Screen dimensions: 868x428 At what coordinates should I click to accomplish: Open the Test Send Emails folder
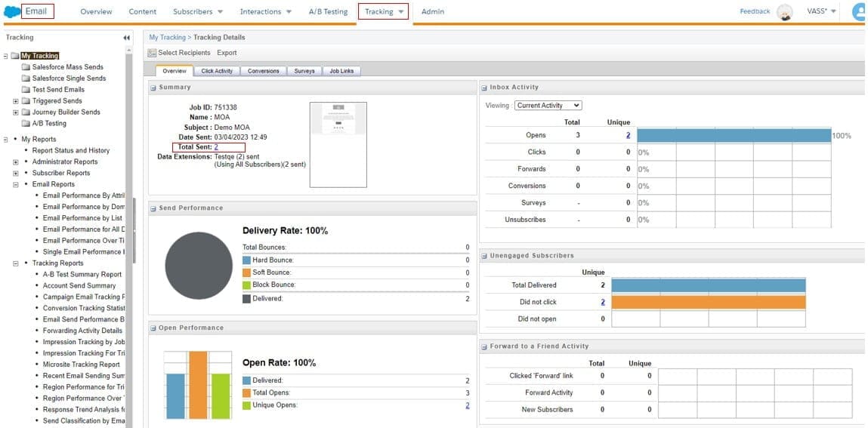pyautogui.click(x=57, y=89)
